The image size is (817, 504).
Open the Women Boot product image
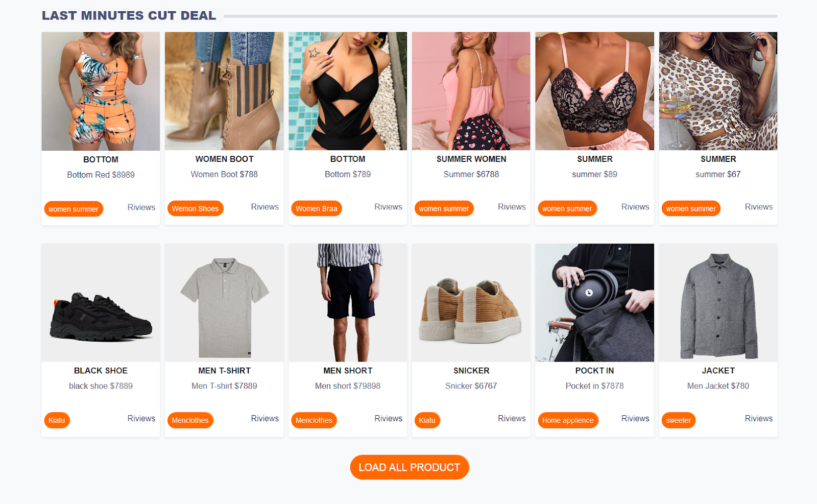224,91
